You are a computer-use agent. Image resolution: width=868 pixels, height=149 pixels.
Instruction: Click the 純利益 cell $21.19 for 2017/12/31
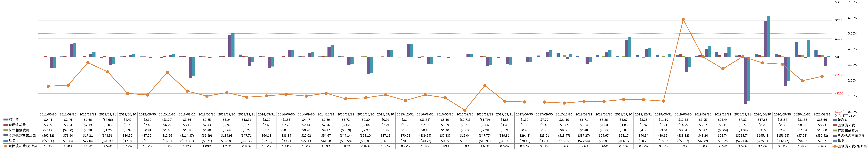pos(564,120)
